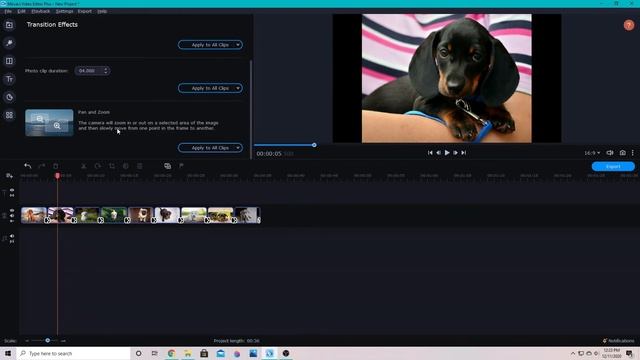The height and width of the screenshot is (360, 640).
Task: Open the Edit menu
Action: 21,11
